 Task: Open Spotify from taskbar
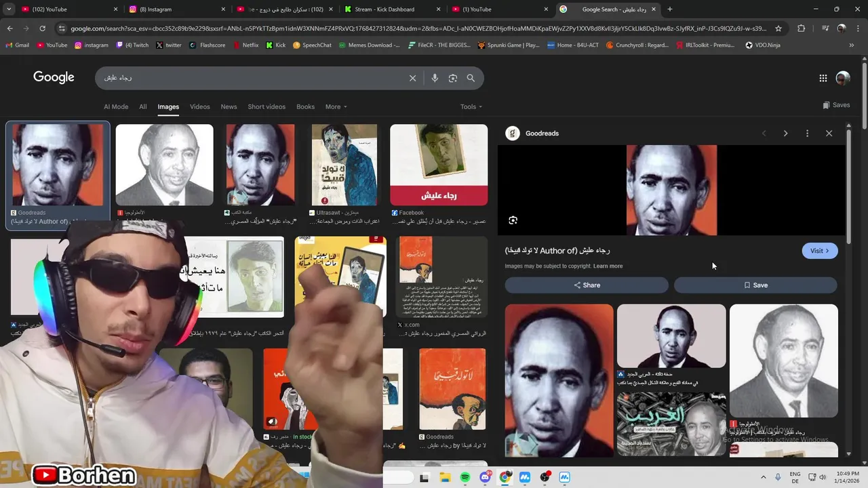[465, 478]
